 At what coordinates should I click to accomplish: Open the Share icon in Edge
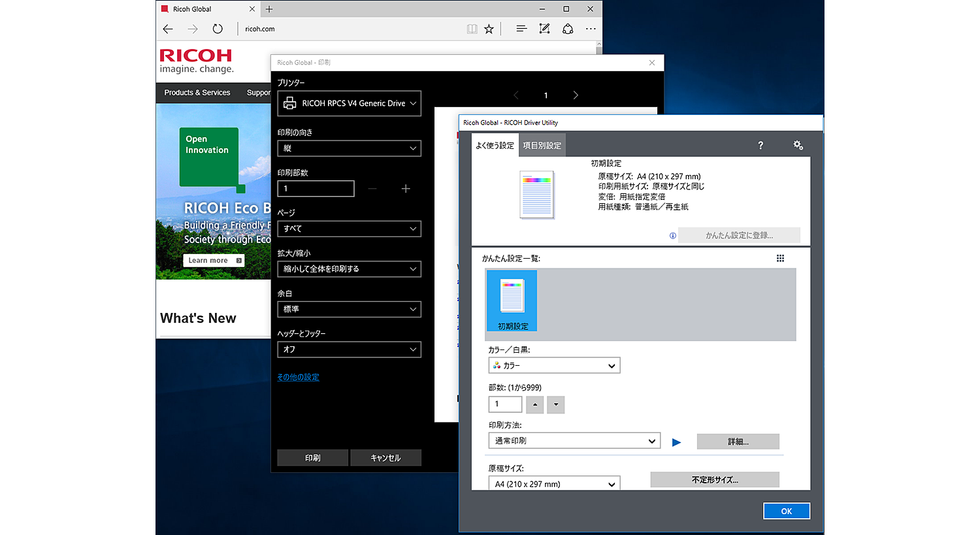click(568, 29)
